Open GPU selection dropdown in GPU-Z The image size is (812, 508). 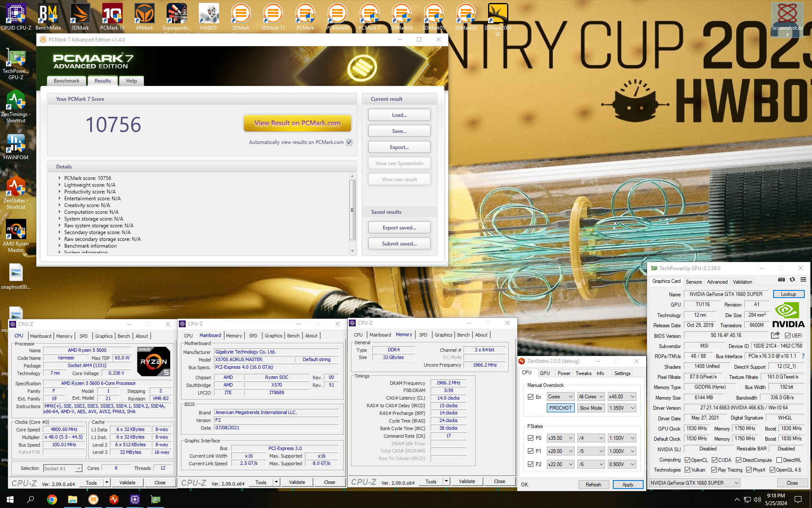pyautogui.click(x=694, y=483)
